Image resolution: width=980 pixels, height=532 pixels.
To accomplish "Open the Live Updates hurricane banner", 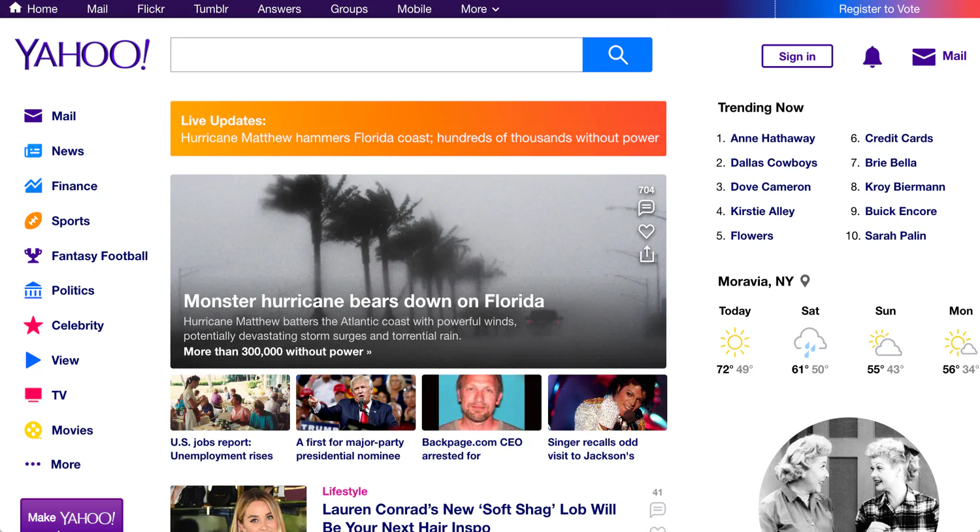I will click(418, 129).
